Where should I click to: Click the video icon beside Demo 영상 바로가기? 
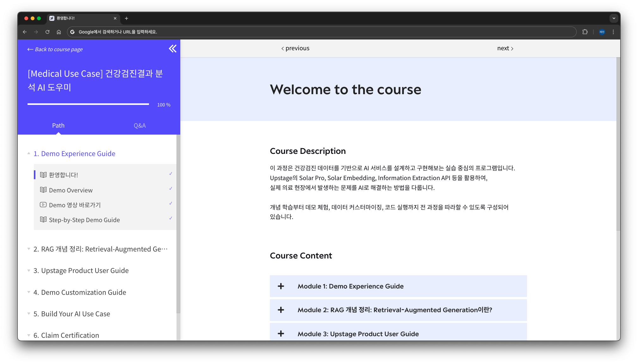(43, 205)
